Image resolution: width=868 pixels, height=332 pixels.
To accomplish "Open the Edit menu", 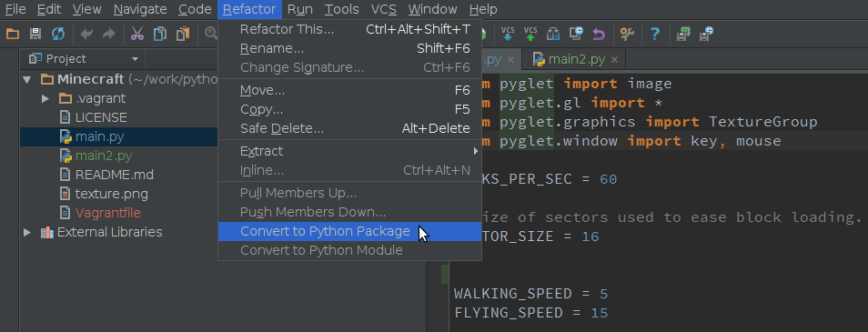I will (x=49, y=9).
